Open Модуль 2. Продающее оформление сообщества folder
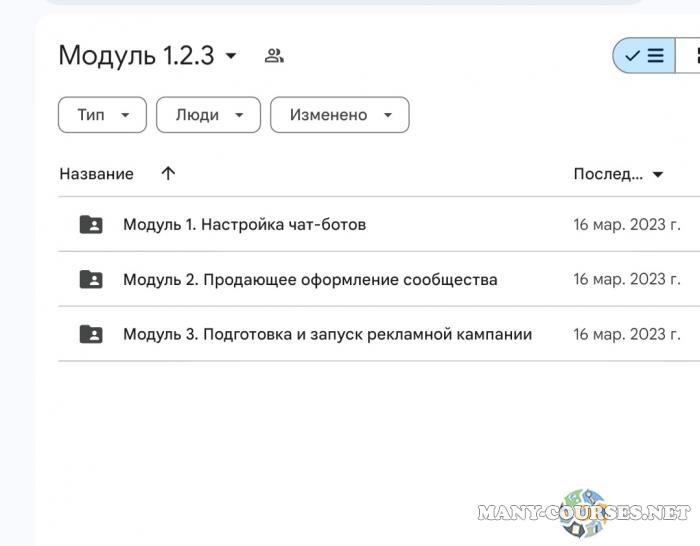 (310, 279)
